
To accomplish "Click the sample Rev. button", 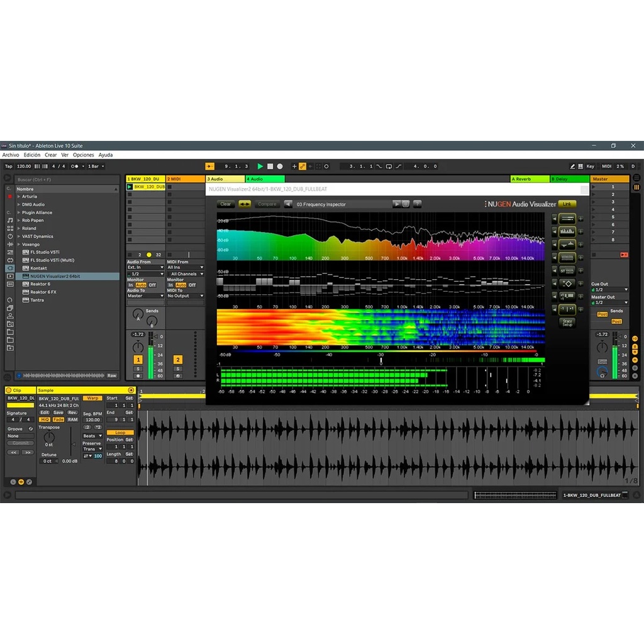I will [x=73, y=413].
